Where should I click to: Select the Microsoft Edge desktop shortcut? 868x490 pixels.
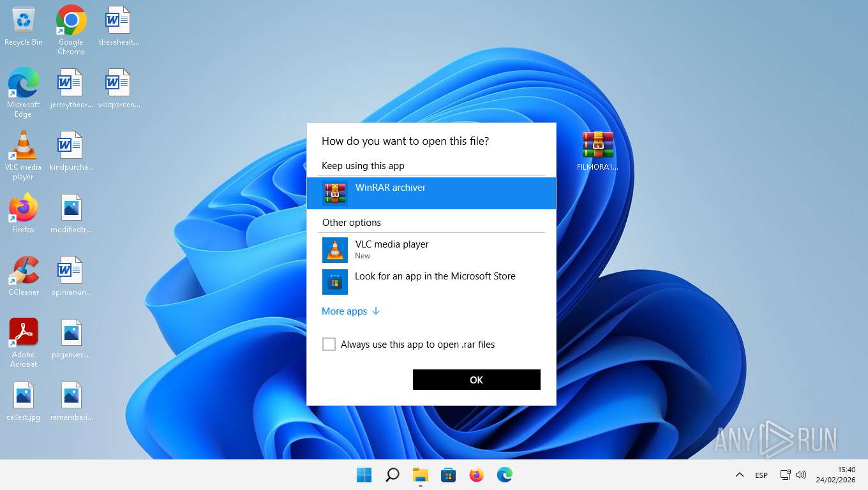(24, 93)
